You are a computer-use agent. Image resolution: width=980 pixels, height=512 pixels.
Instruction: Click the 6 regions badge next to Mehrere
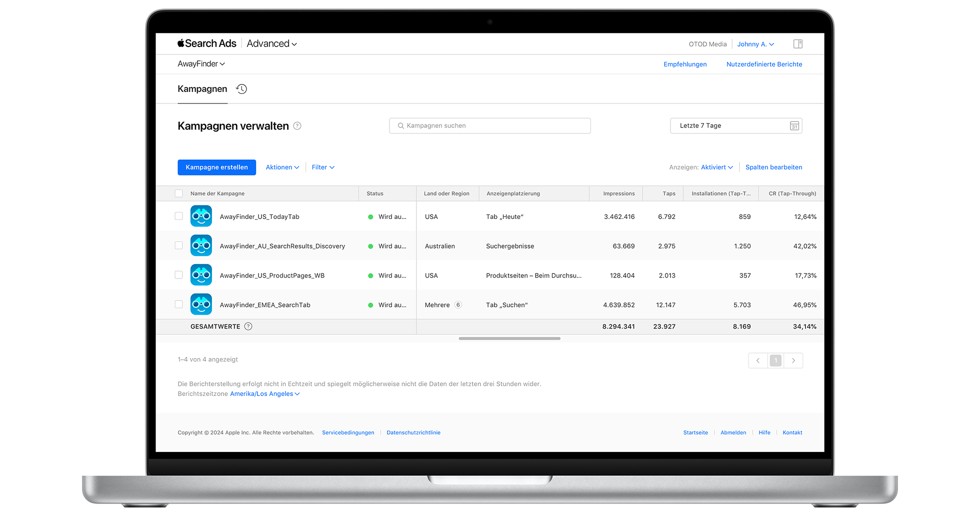[x=458, y=305]
